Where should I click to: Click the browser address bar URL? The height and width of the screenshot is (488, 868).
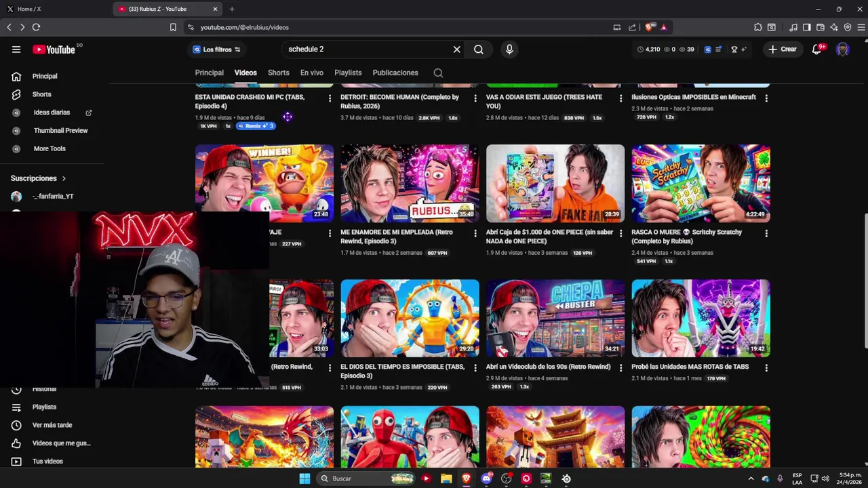[x=245, y=27]
